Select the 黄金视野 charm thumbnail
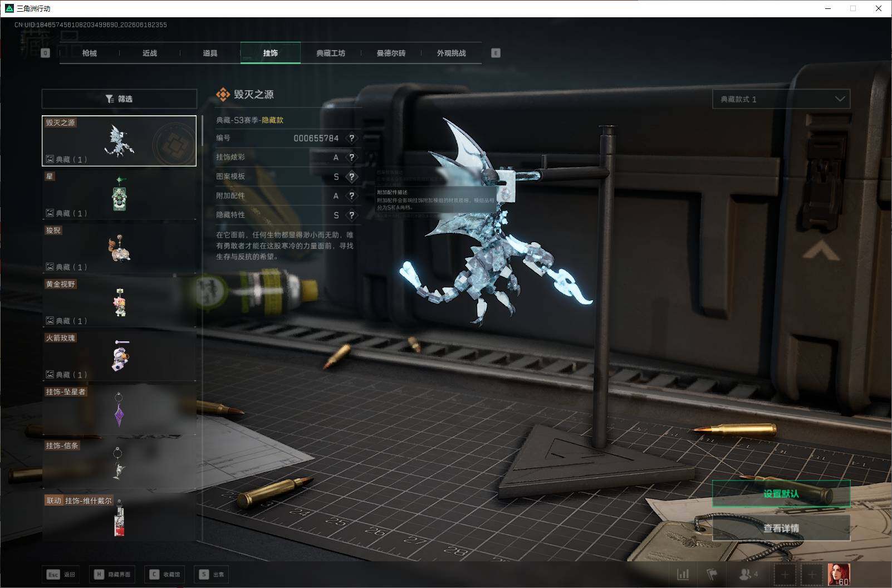The image size is (892, 588). [119, 302]
